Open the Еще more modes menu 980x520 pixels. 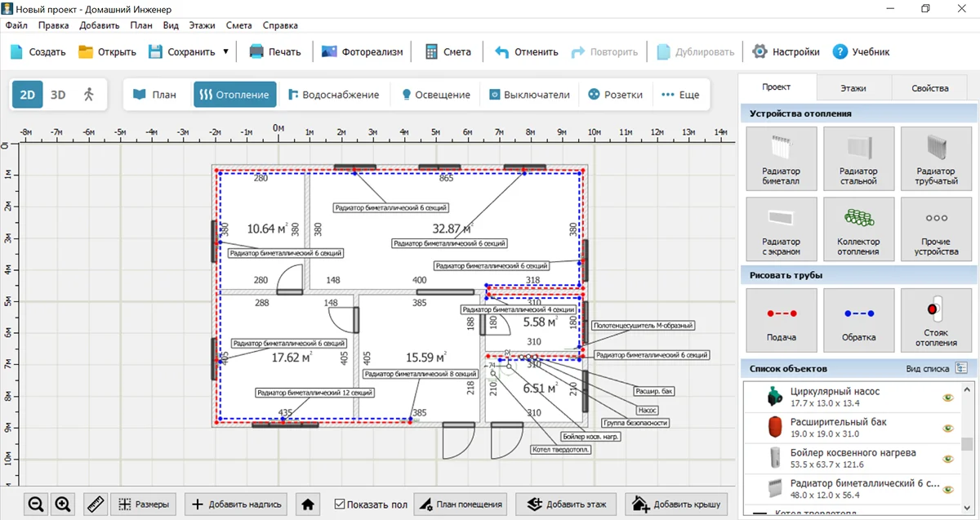coord(680,95)
